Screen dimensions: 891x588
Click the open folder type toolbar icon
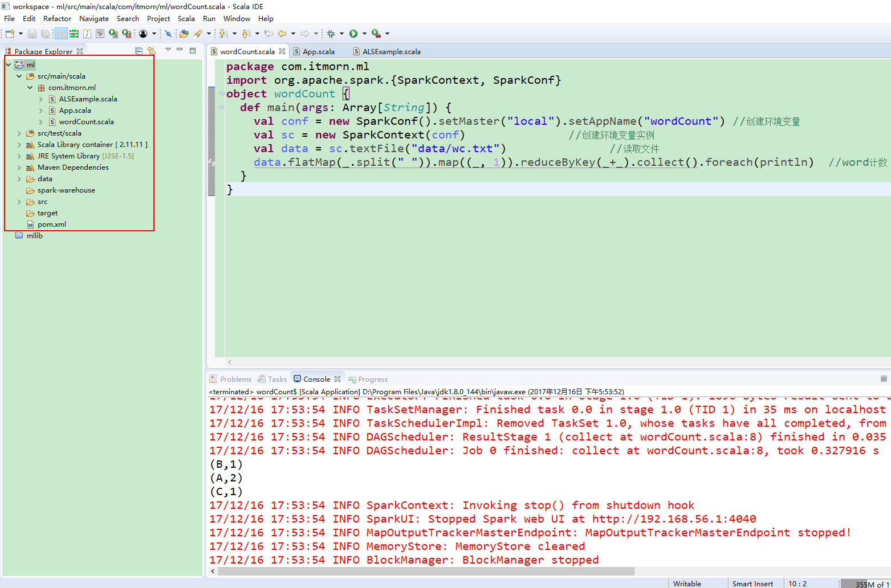click(x=184, y=34)
